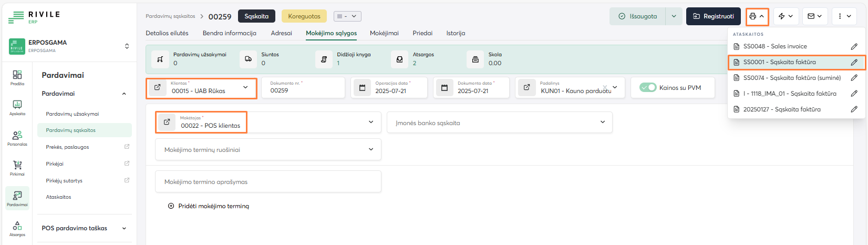Open the gray color label selector
This screenshot has height=245, width=868.
coord(347,16)
